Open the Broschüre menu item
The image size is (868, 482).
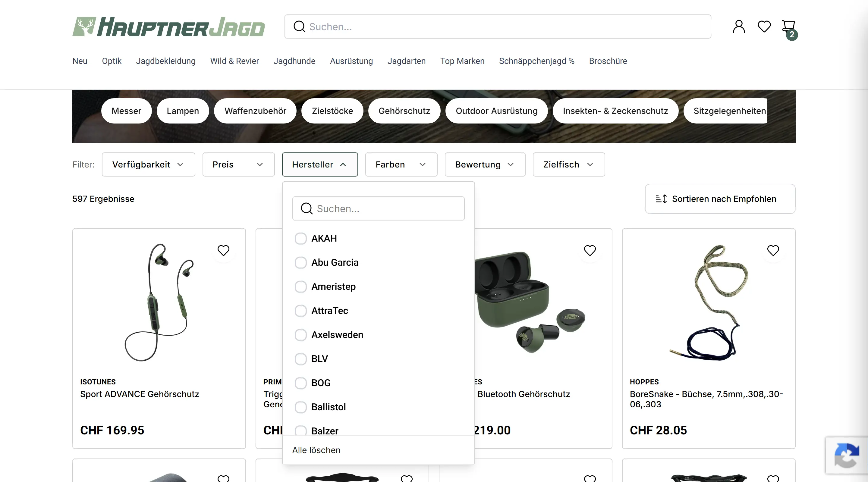pyautogui.click(x=608, y=61)
